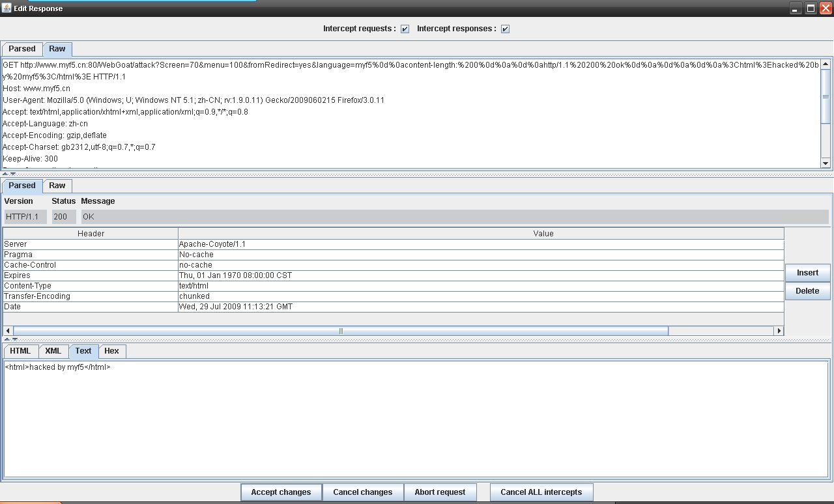The height and width of the screenshot is (504, 834).
Task: Switch to the request's Parsed tab
Action: (22, 49)
